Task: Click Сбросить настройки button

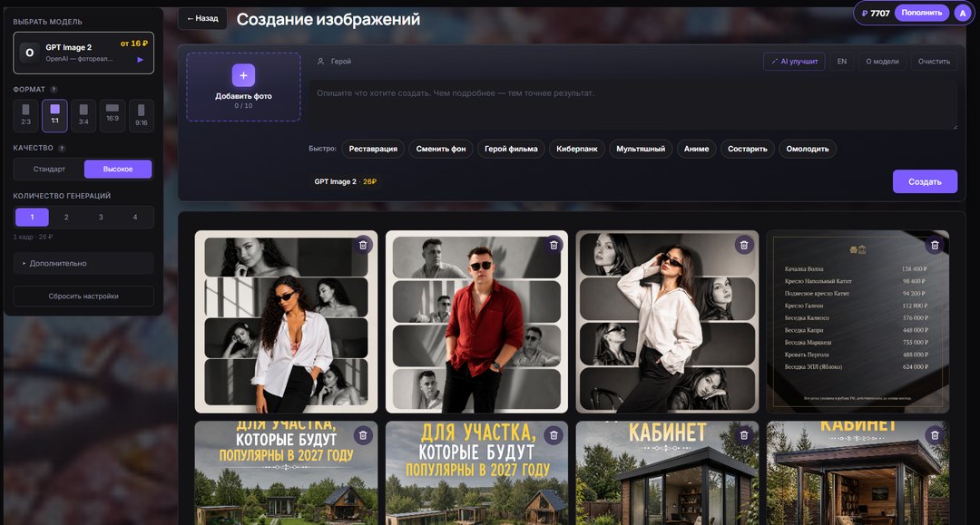Action: point(83,296)
